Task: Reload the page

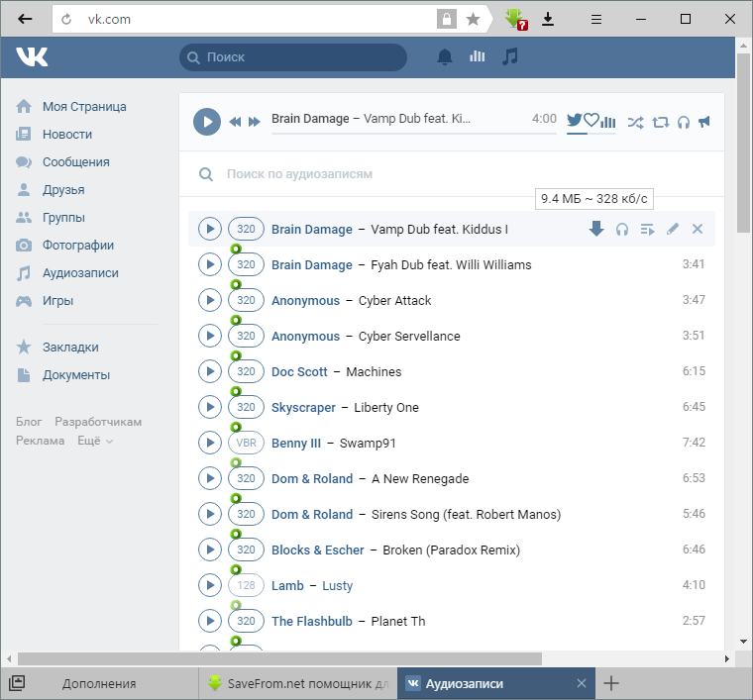Action: 66,19
